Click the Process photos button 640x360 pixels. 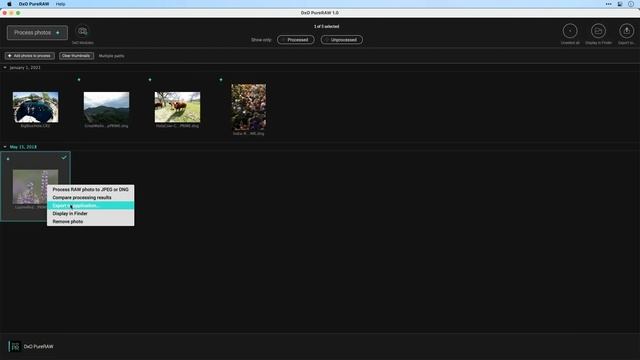click(x=37, y=33)
